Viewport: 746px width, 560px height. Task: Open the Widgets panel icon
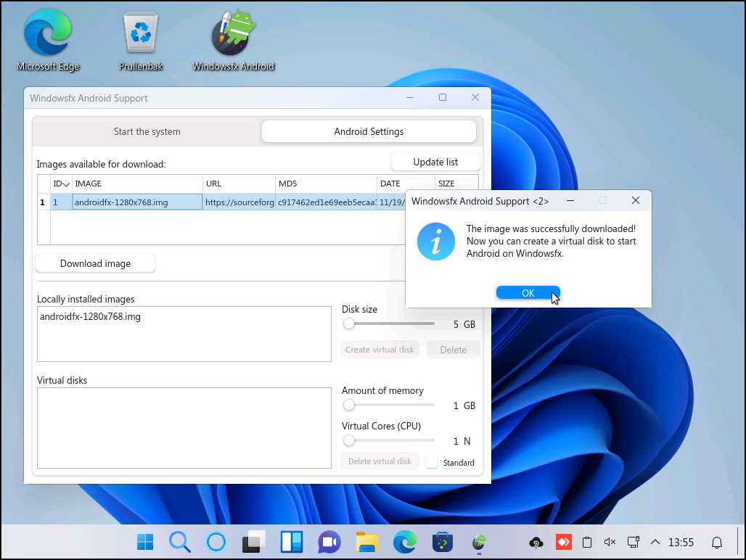pyautogui.click(x=291, y=542)
